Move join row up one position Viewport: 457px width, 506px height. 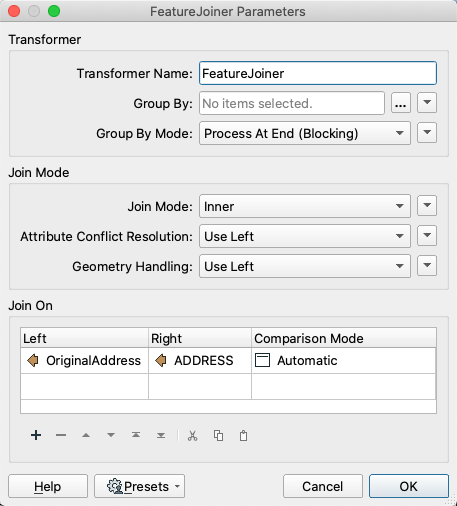point(86,435)
